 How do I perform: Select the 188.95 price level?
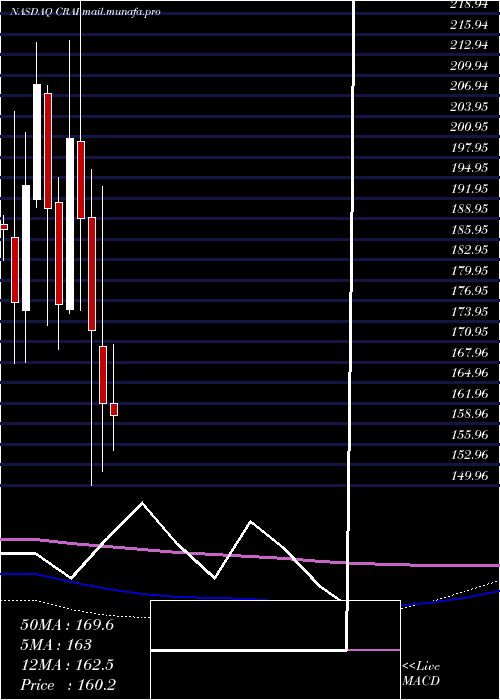[x=469, y=209]
